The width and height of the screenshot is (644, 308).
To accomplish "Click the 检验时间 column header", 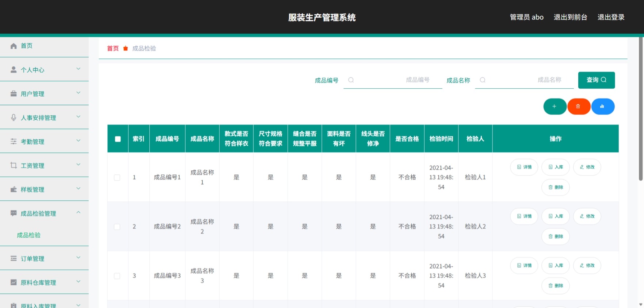I will coord(441,139).
